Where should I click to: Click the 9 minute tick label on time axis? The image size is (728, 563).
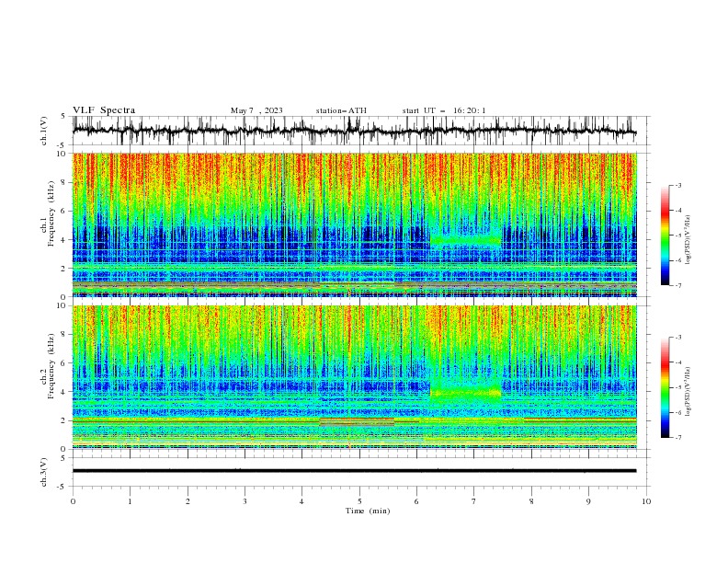point(588,501)
